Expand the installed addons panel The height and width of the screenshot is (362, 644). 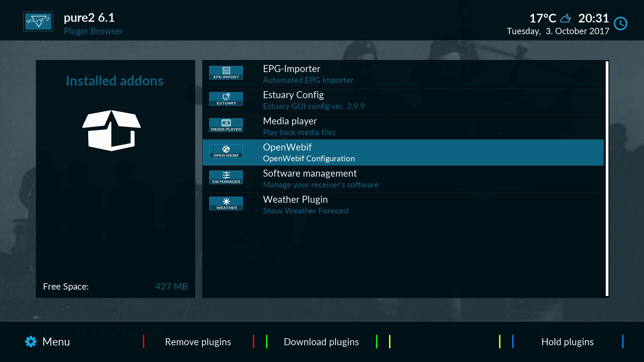[x=115, y=80]
